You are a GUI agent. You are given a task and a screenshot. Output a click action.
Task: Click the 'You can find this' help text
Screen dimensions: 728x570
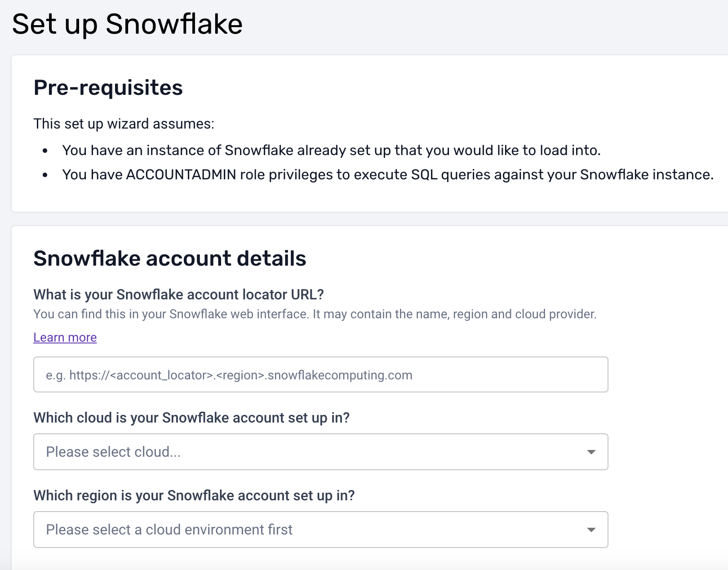[x=315, y=314]
